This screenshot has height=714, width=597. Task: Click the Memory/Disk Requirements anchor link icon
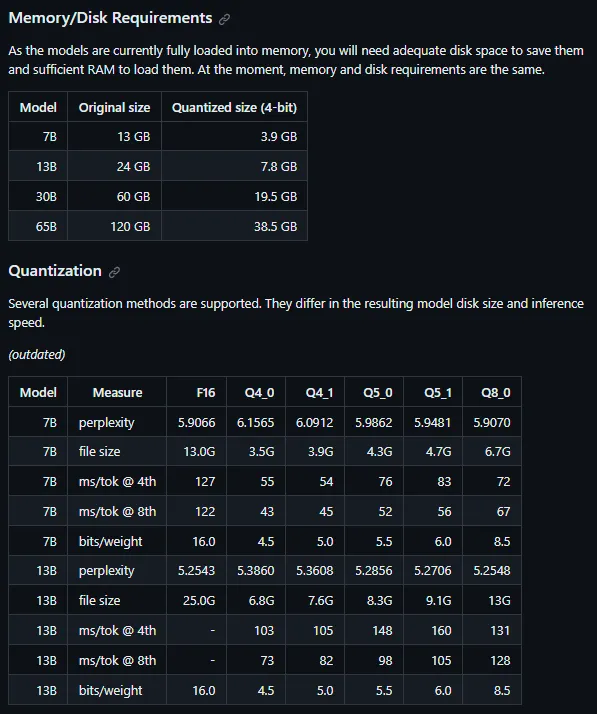(x=224, y=19)
